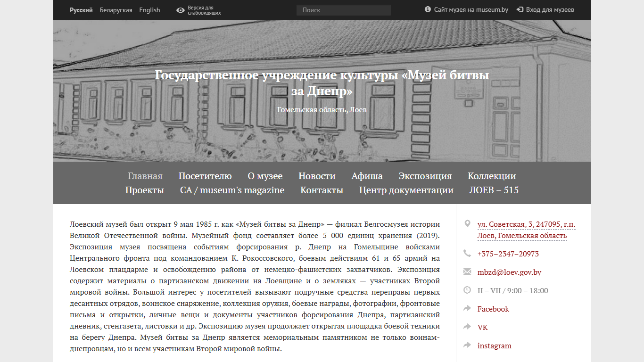Switch language to Русский
This screenshot has height=362, width=644.
tap(81, 10)
